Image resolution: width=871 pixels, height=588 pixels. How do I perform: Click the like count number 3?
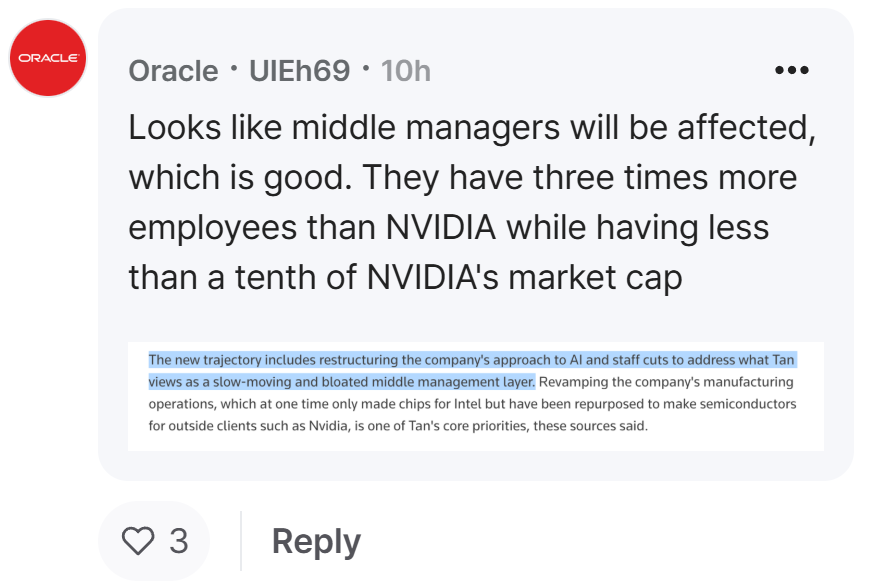point(179,541)
